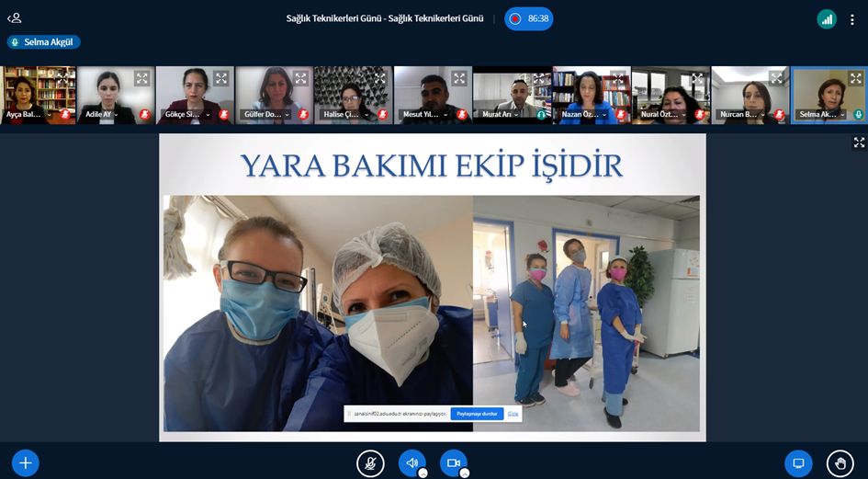Click the recording indicator showing 86:38

[x=529, y=18]
